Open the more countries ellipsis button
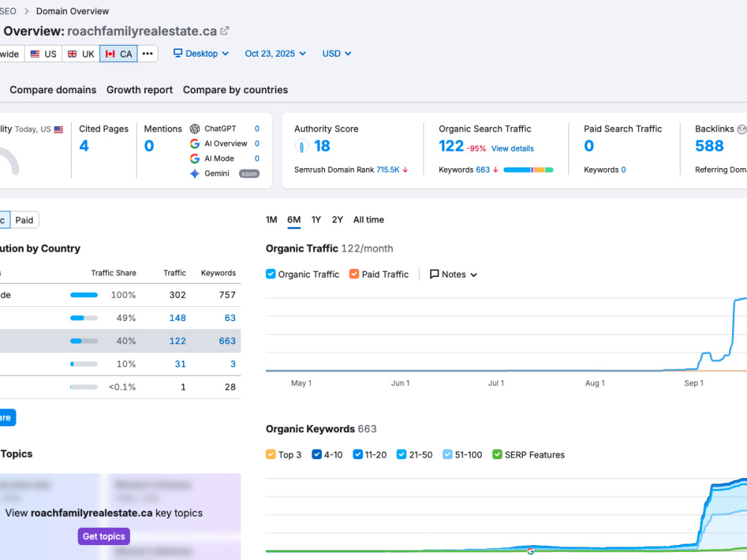The image size is (747, 560). coord(148,54)
